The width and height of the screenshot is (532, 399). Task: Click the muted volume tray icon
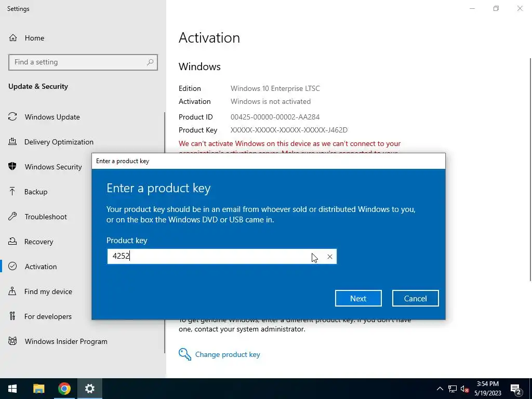pyautogui.click(x=465, y=389)
